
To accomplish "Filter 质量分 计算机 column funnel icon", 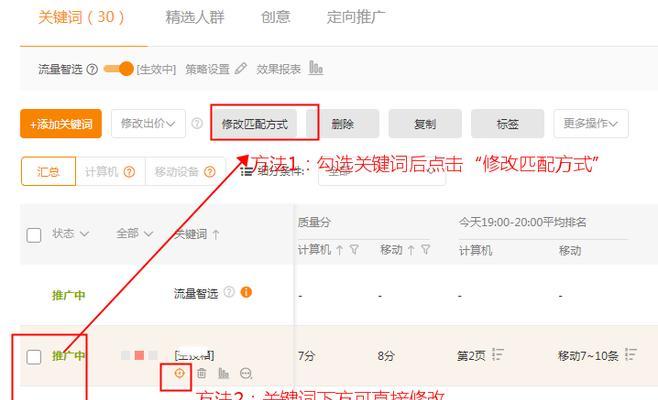I will coord(354,250).
